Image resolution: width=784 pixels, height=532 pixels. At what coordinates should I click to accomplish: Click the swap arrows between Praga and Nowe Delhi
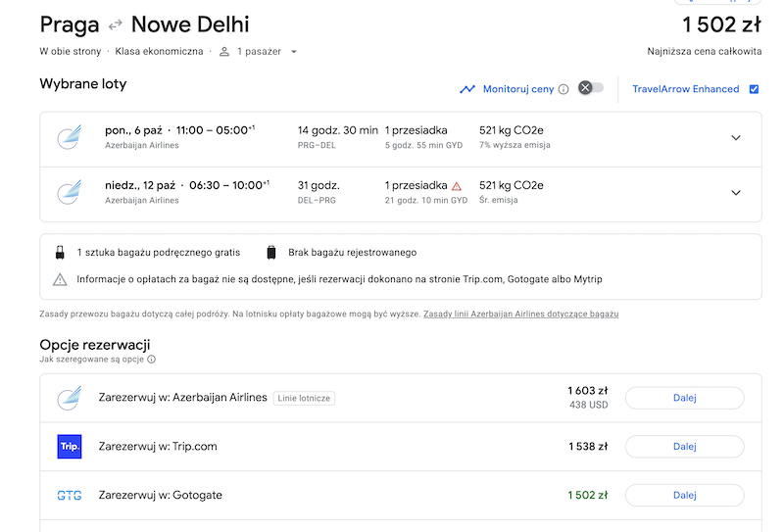pos(116,24)
